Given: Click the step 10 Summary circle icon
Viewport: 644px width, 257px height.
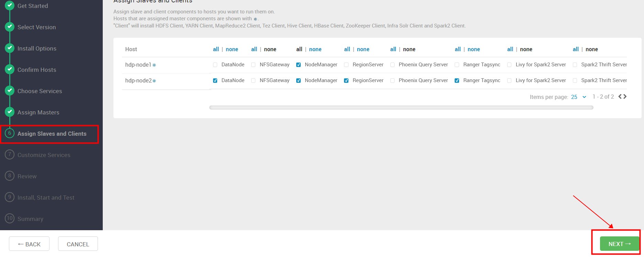Looking at the screenshot, I should (10, 218).
